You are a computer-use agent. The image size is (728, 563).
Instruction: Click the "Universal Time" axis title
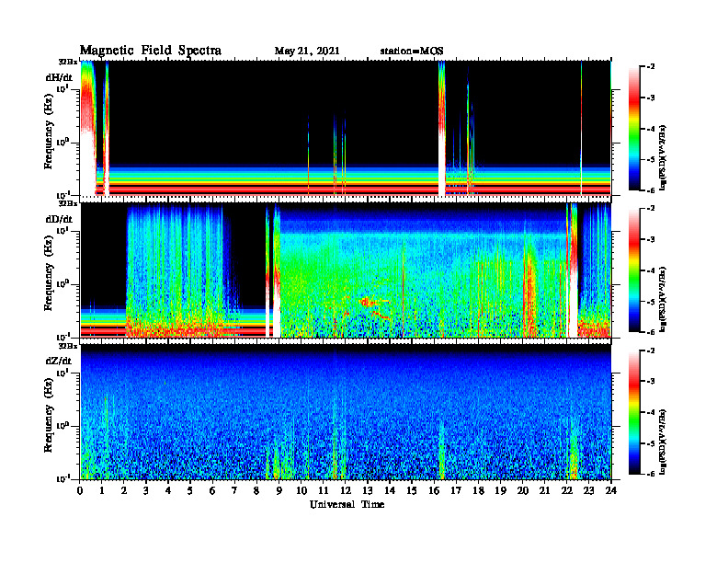pyautogui.click(x=347, y=504)
